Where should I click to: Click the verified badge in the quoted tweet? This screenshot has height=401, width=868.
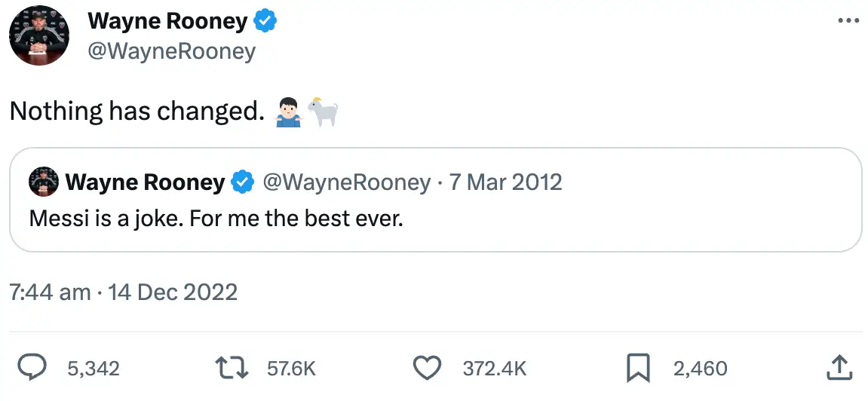click(x=241, y=182)
